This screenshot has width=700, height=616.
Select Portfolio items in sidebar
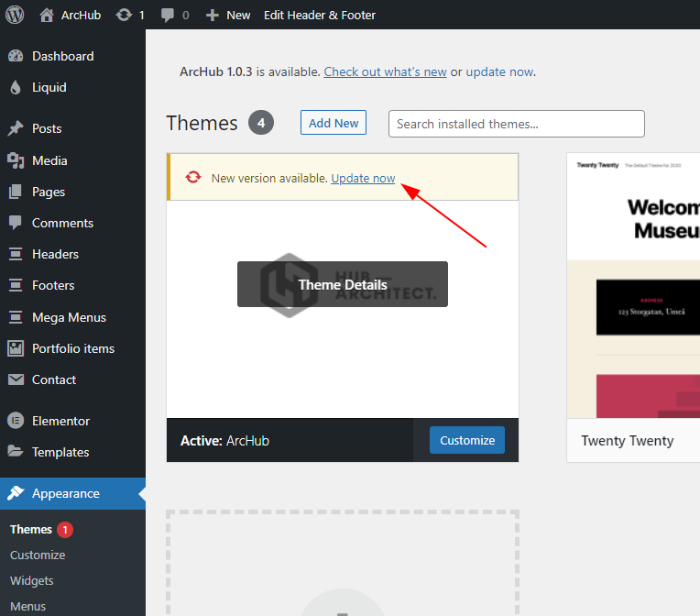point(72,348)
